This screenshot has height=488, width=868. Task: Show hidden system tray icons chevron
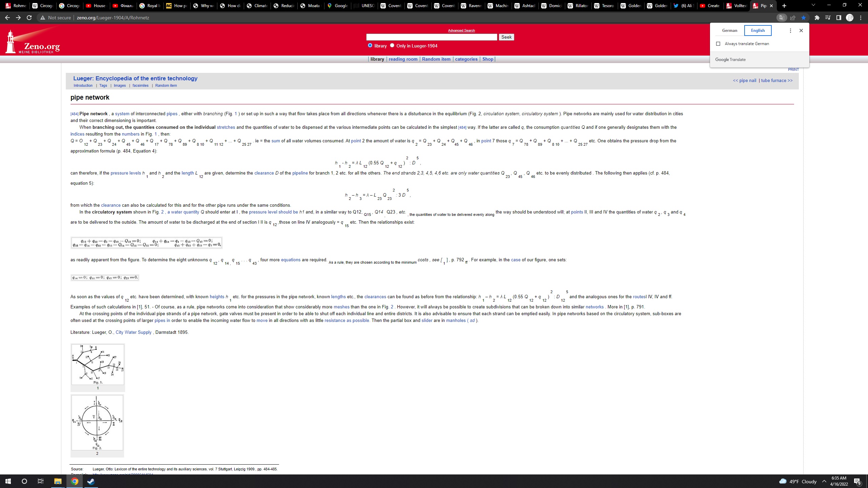point(824,481)
